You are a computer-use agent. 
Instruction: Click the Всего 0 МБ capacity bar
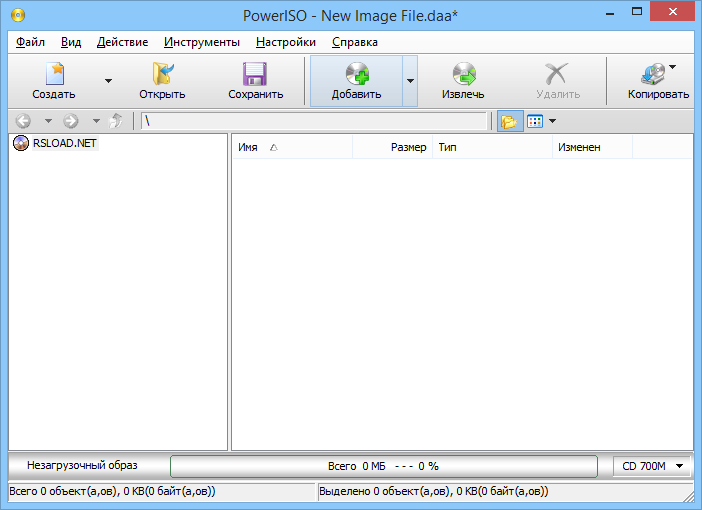coord(384,467)
